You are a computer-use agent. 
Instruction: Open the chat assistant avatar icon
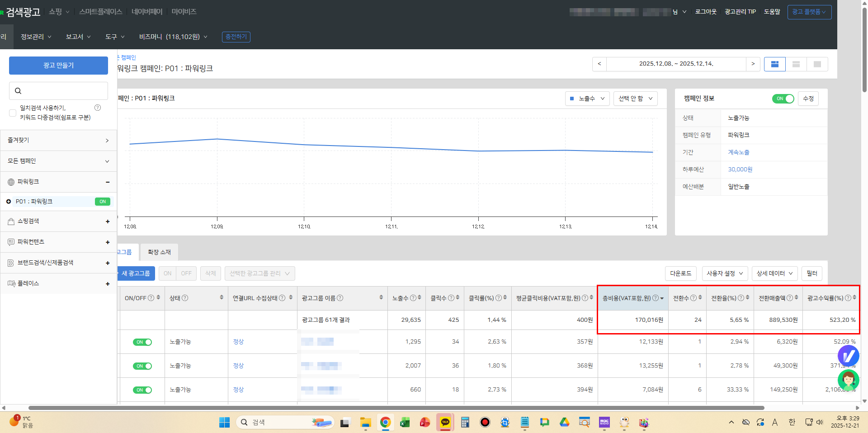click(x=848, y=380)
